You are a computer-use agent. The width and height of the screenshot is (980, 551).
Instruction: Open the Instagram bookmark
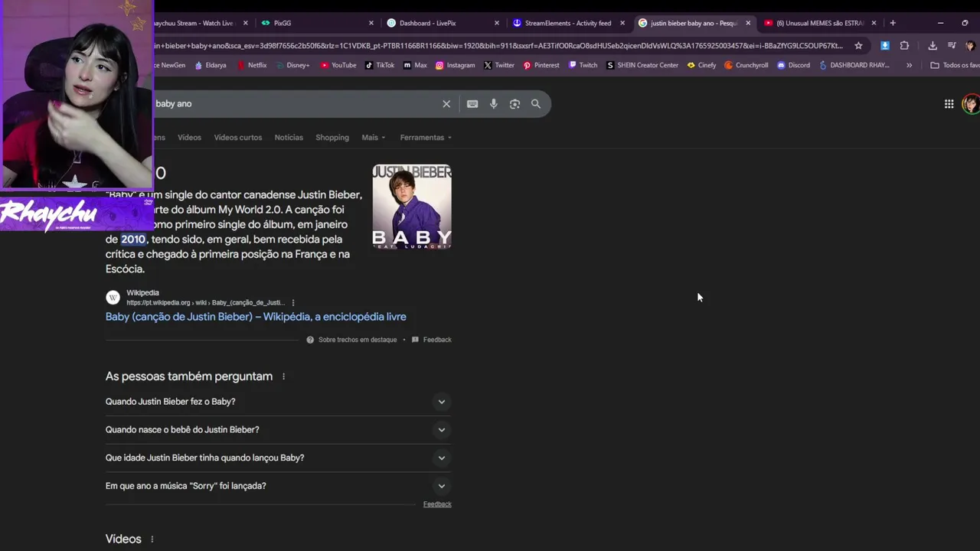[x=455, y=66]
